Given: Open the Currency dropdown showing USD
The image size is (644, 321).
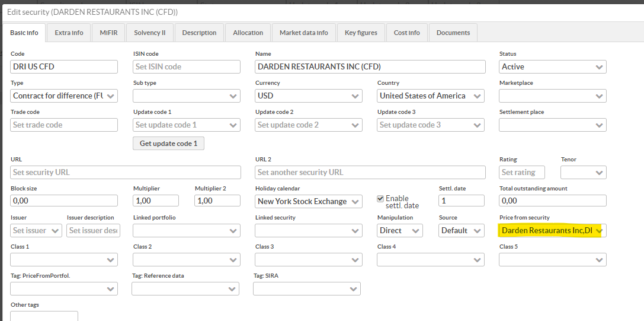Looking at the screenshot, I should click(x=309, y=96).
